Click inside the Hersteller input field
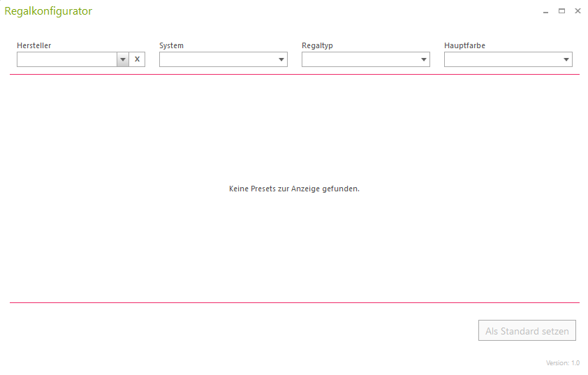Image resolution: width=588 pixels, height=375 pixels. tap(66, 59)
